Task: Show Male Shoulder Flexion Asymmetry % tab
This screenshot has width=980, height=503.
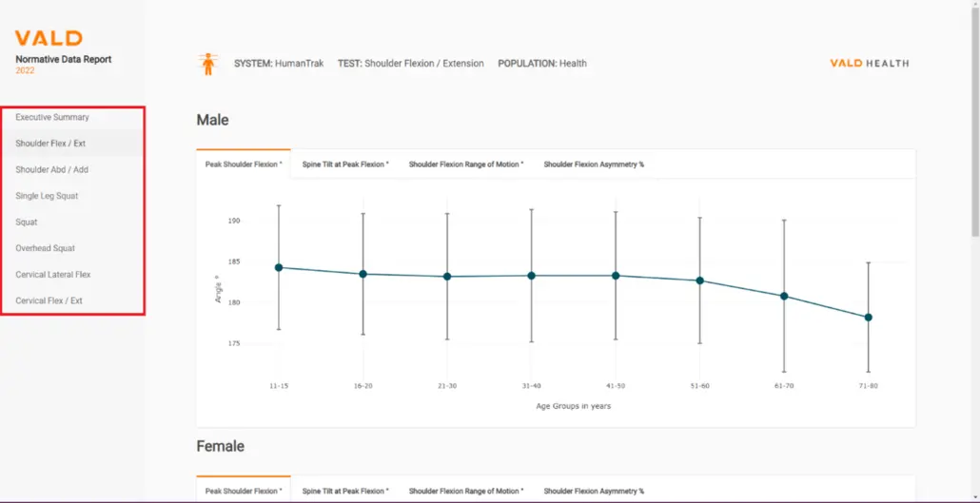Action: tap(594, 164)
